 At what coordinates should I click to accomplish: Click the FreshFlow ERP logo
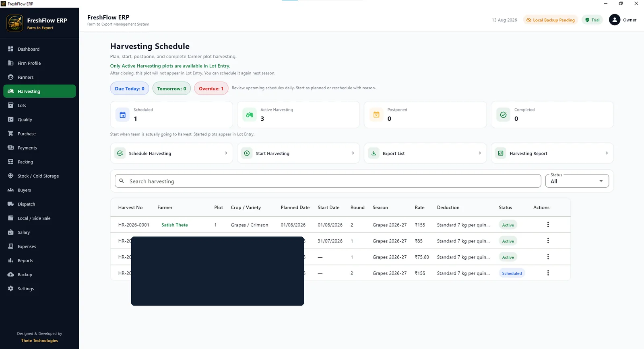point(15,23)
